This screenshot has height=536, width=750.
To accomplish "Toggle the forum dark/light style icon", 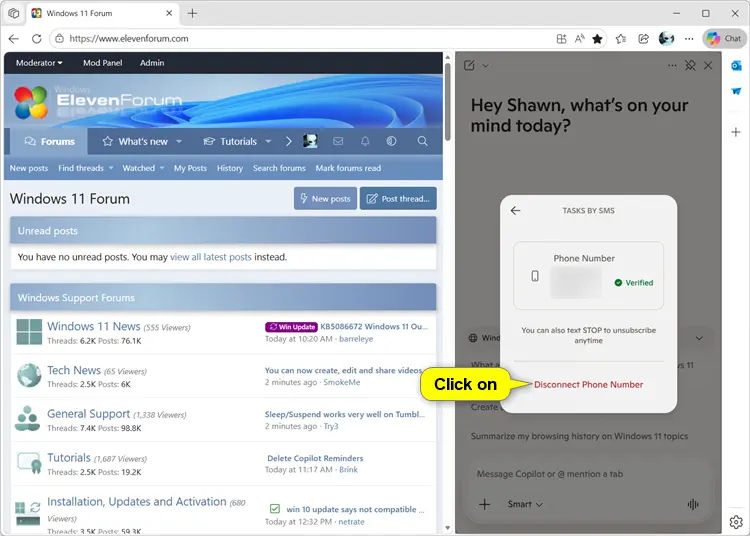I will point(391,141).
